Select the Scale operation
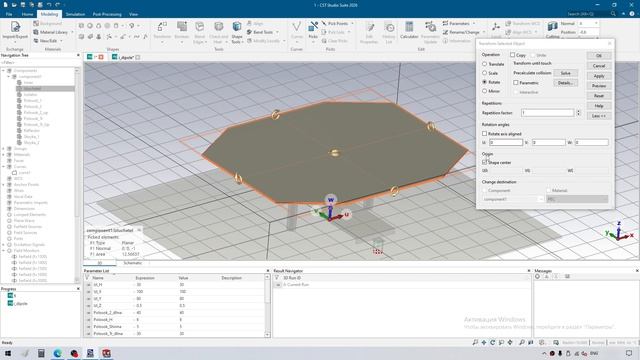Image resolution: width=640 pixels, height=360 pixels. coord(484,73)
